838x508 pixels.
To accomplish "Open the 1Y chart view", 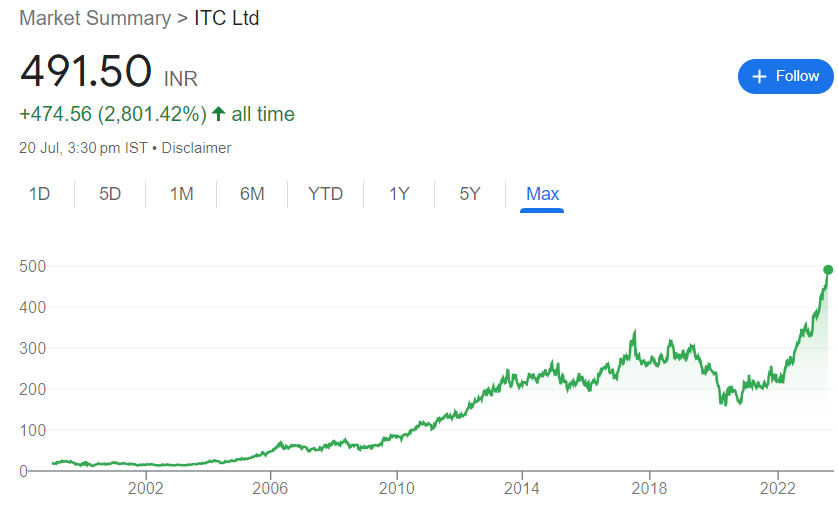I will coord(399,194).
